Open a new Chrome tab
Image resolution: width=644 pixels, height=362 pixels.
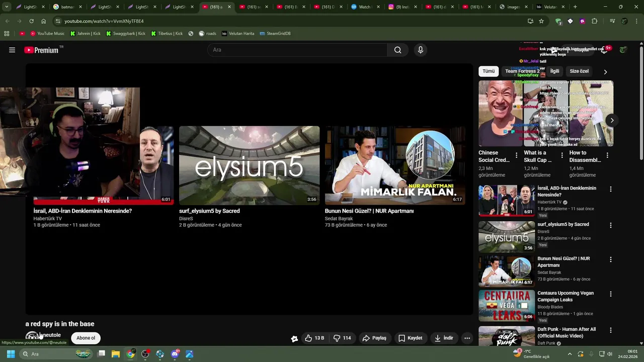[575, 7]
